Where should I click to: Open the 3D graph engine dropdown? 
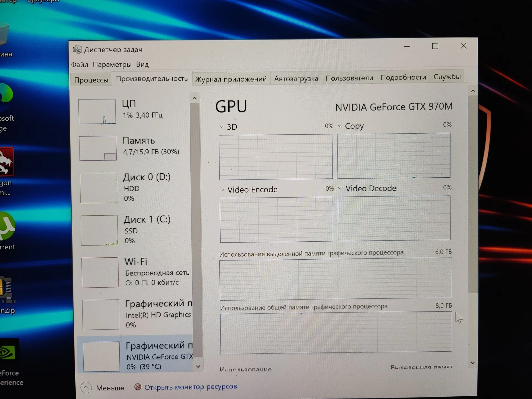tap(221, 127)
